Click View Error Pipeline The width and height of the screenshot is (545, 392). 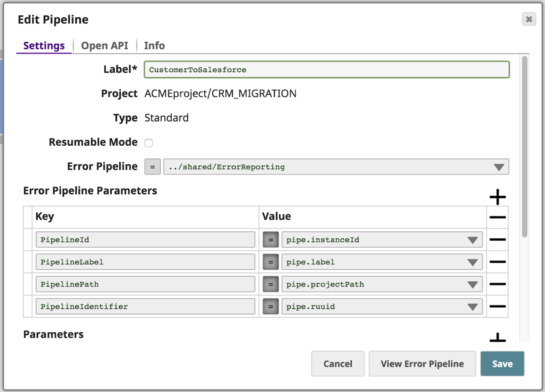(422, 364)
